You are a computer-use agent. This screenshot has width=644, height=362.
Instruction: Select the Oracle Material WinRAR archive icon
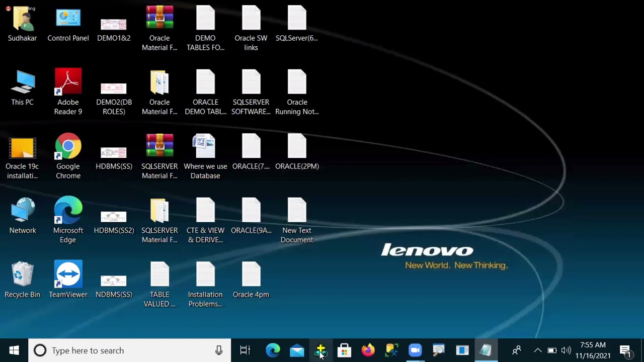(159, 29)
